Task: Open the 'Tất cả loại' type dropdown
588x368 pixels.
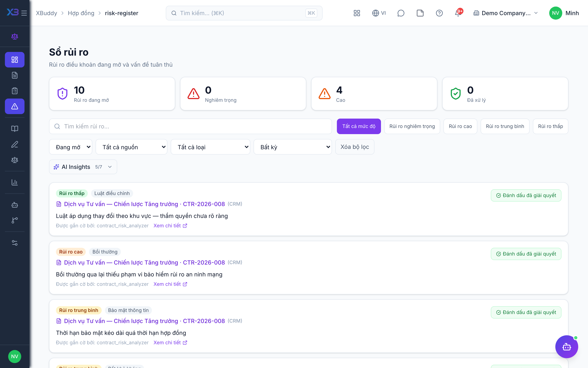Action: 210,147
